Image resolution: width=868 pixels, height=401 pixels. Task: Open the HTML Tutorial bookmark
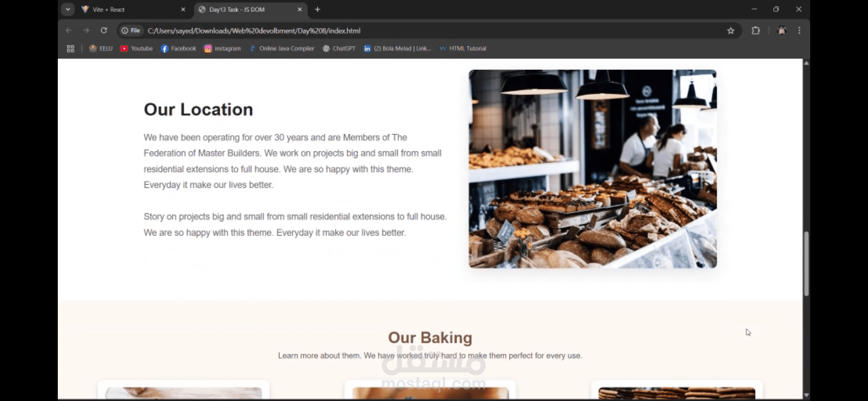(463, 48)
